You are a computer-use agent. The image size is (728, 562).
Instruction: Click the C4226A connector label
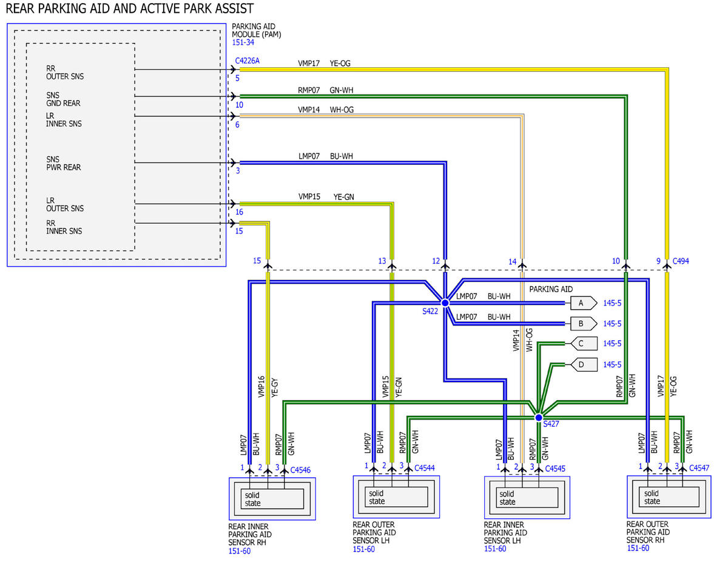tap(248, 61)
